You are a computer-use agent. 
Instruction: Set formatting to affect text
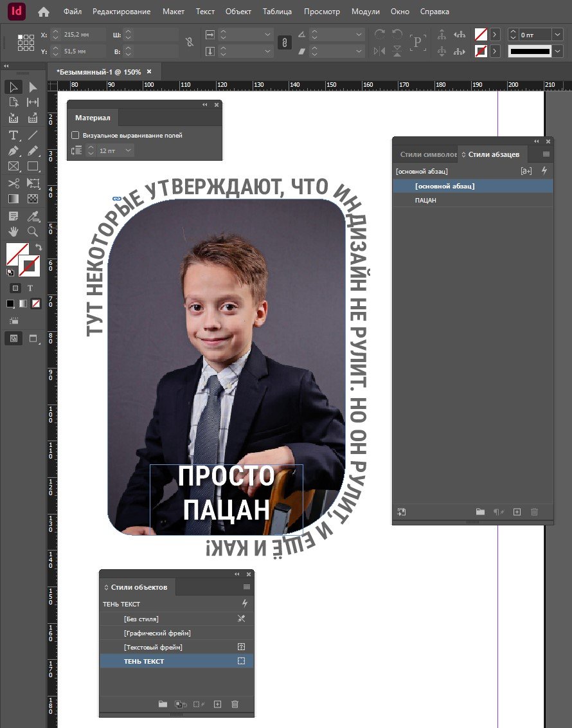30,288
